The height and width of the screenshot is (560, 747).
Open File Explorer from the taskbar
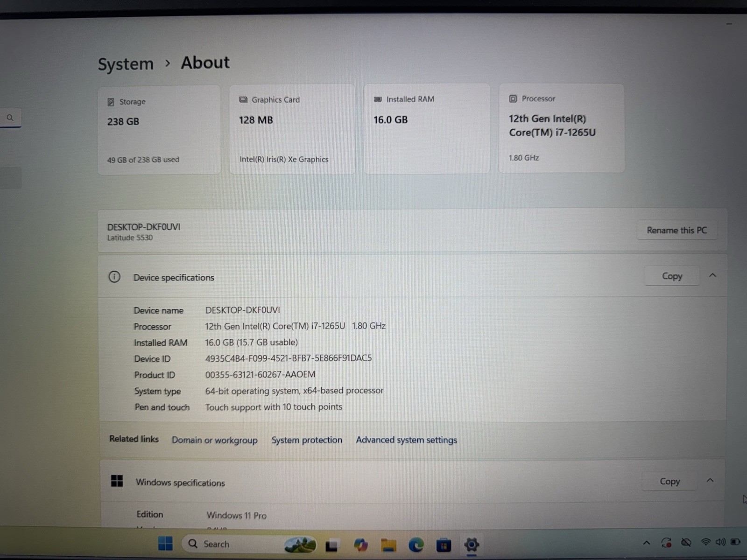coord(388,545)
